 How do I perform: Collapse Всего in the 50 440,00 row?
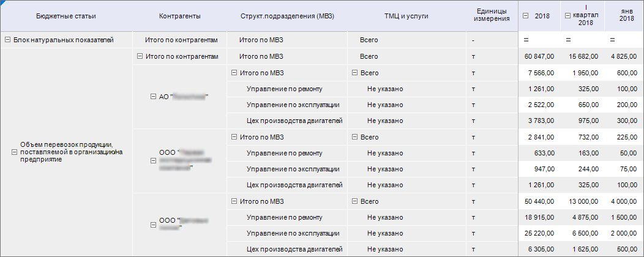[355, 201]
